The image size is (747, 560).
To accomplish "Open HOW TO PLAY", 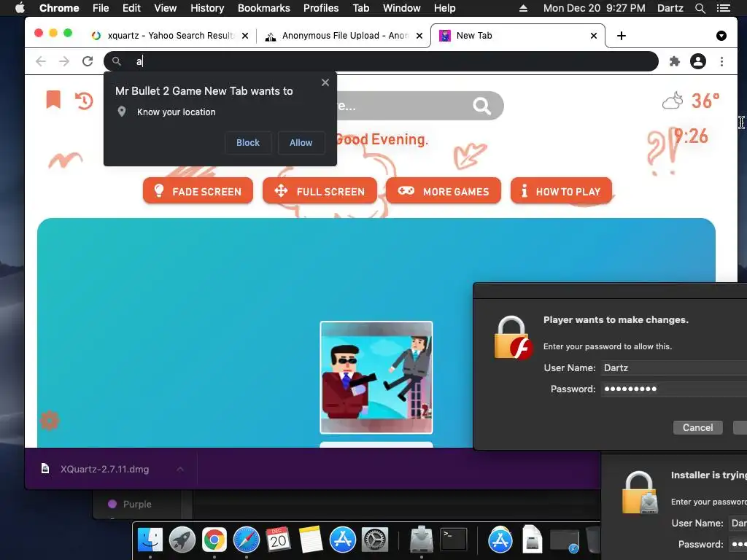I will [x=561, y=191].
